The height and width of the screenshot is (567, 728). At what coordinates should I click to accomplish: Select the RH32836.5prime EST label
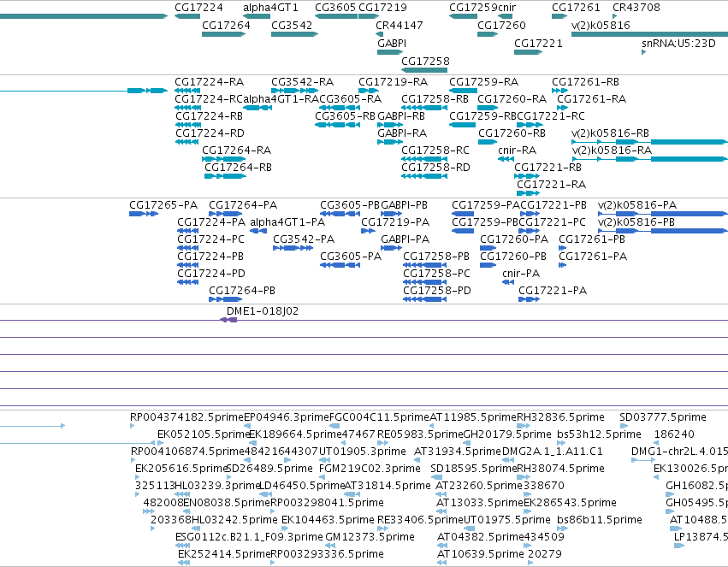click(560, 417)
